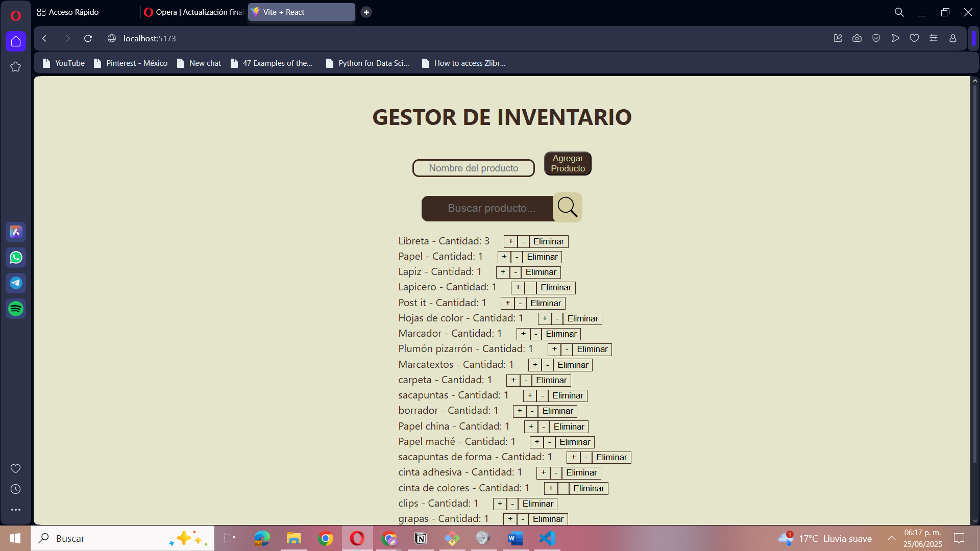The width and height of the screenshot is (980, 551).
Task: Open Aria AI sidebar icon
Action: [16, 232]
